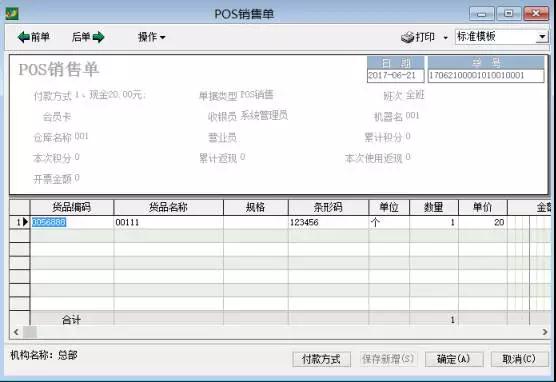This screenshot has width=556, height=382.
Task: Click the barcode cell 123456
Action: click(328, 222)
